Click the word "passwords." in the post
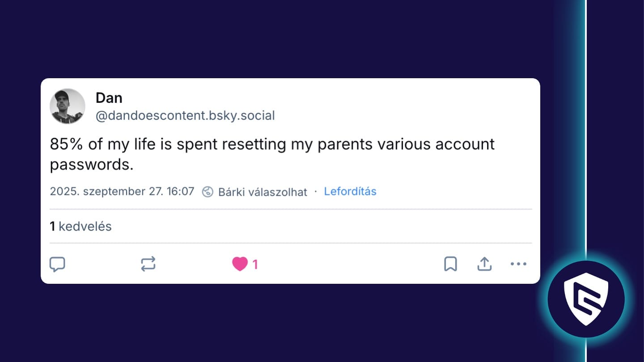644x362 pixels. 92,164
